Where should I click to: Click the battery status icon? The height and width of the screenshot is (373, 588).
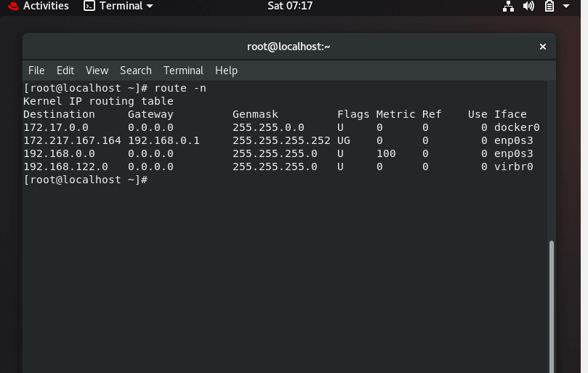549,6
